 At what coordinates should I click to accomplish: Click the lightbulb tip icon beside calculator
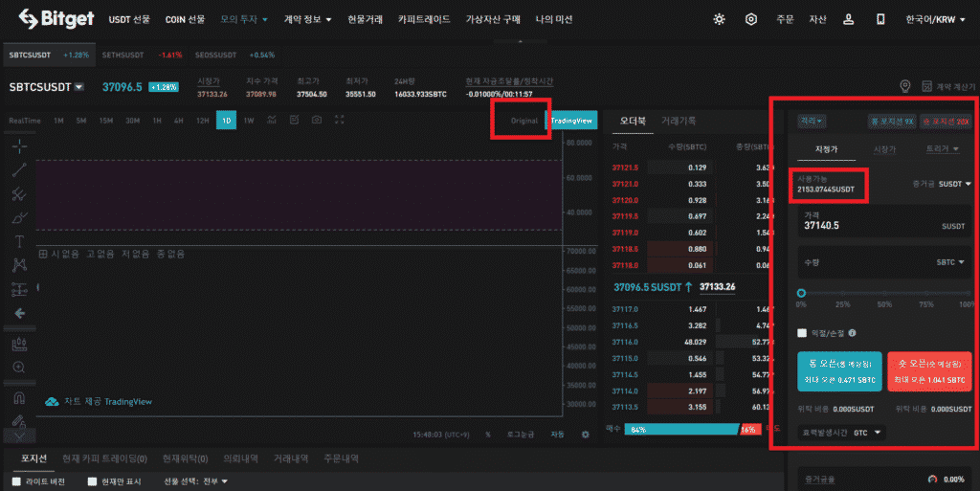(904, 86)
